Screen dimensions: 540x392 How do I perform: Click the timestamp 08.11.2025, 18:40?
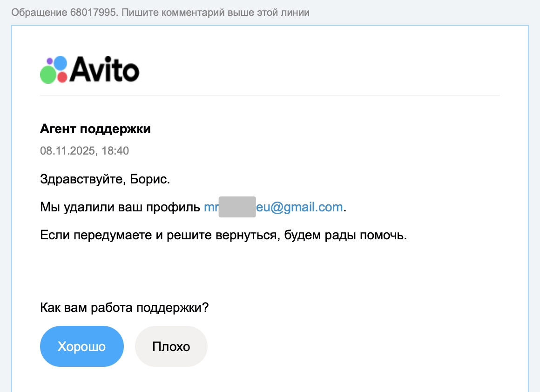(x=84, y=151)
